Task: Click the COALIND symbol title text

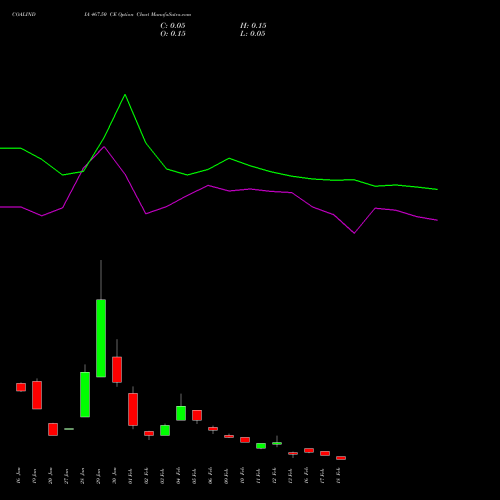Action: (24, 15)
